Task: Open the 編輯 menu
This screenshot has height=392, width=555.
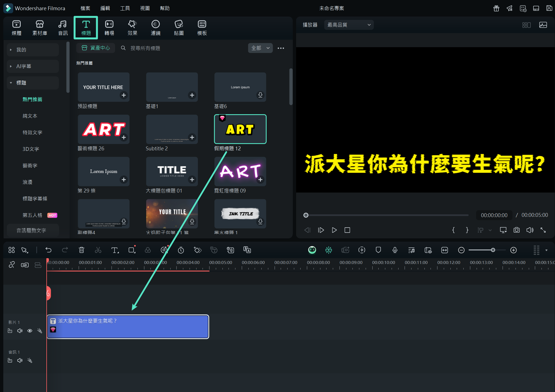Action: pos(105,8)
